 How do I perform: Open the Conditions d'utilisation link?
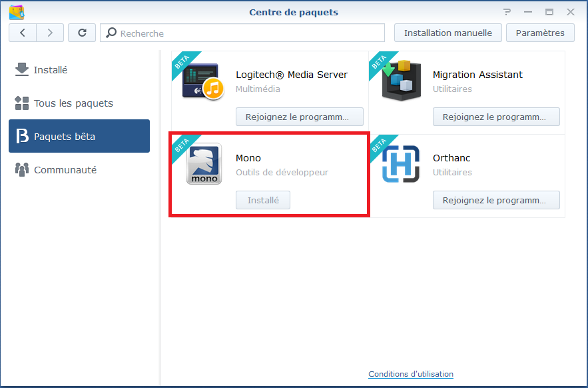[411, 374]
